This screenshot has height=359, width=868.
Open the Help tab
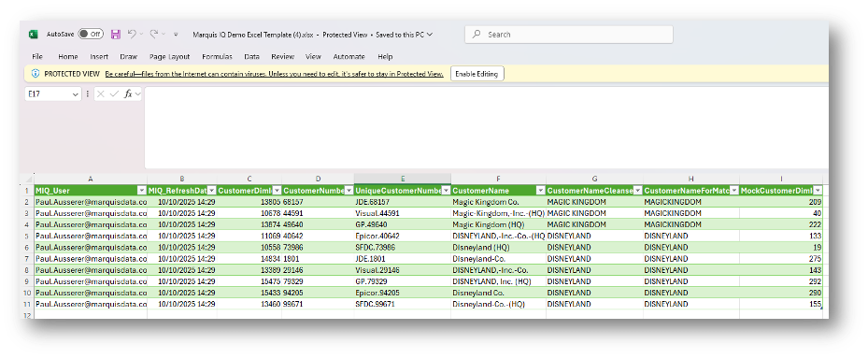point(385,56)
